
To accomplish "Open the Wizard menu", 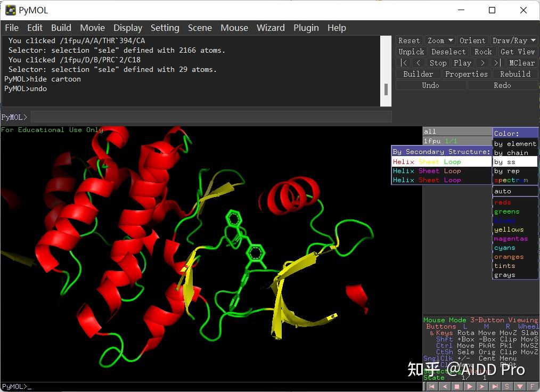I will point(271,28).
